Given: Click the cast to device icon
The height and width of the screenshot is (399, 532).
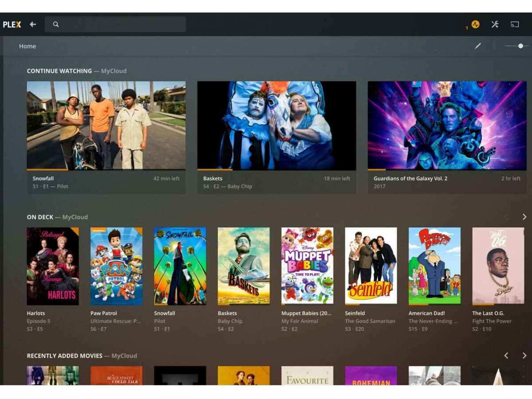Looking at the screenshot, I should click(515, 24).
